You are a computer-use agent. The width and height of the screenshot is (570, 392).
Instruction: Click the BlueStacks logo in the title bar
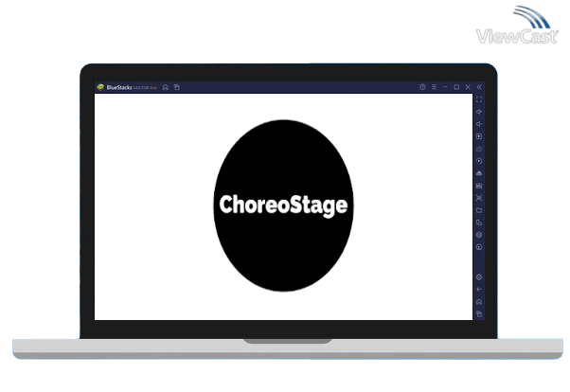[x=100, y=87]
